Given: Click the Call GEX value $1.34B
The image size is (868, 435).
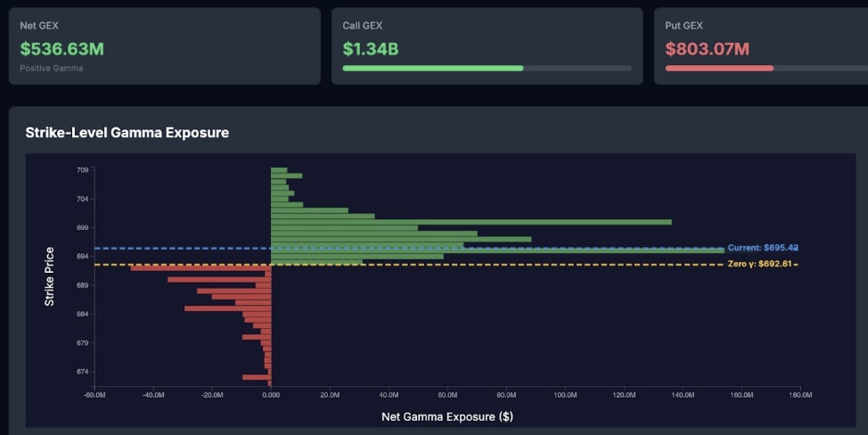Looking at the screenshot, I should (371, 49).
